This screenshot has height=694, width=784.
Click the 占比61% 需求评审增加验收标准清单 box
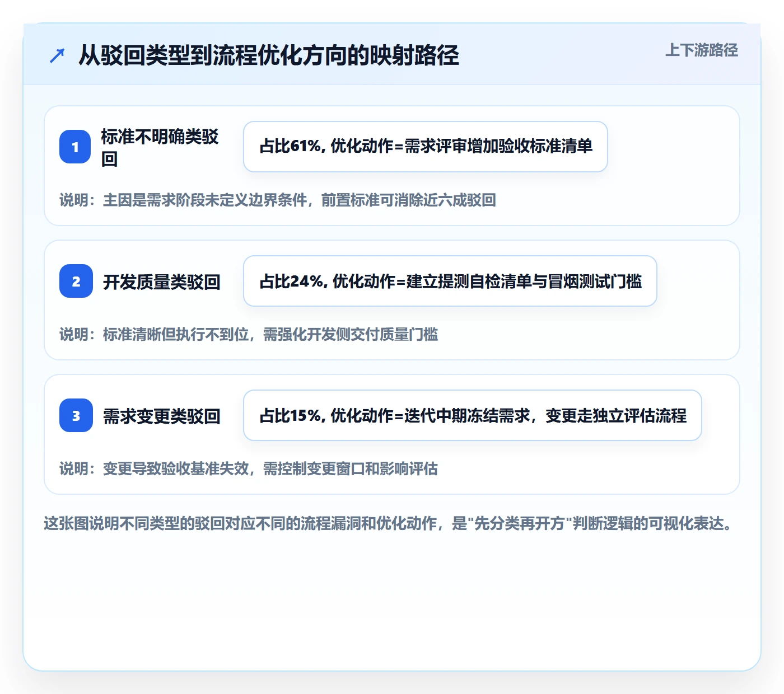click(426, 147)
